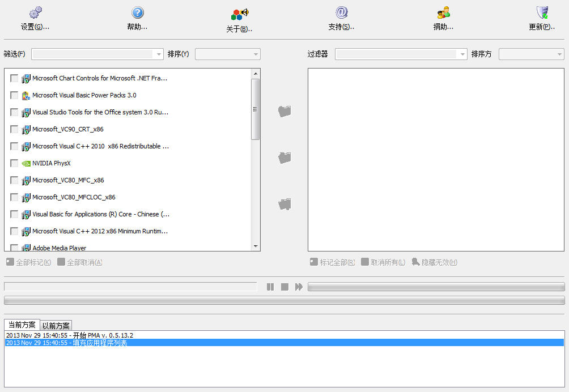Open the 关于 about icon
This screenshot has width=569, height=392.
240,14
